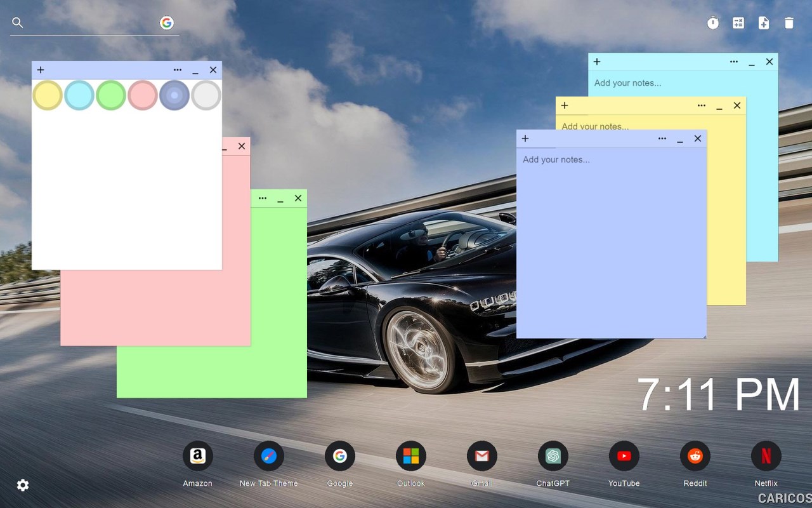Viewport: 812px width, 508px height.
Task: Open the Amazon shortcut
Action: [198, 456]
